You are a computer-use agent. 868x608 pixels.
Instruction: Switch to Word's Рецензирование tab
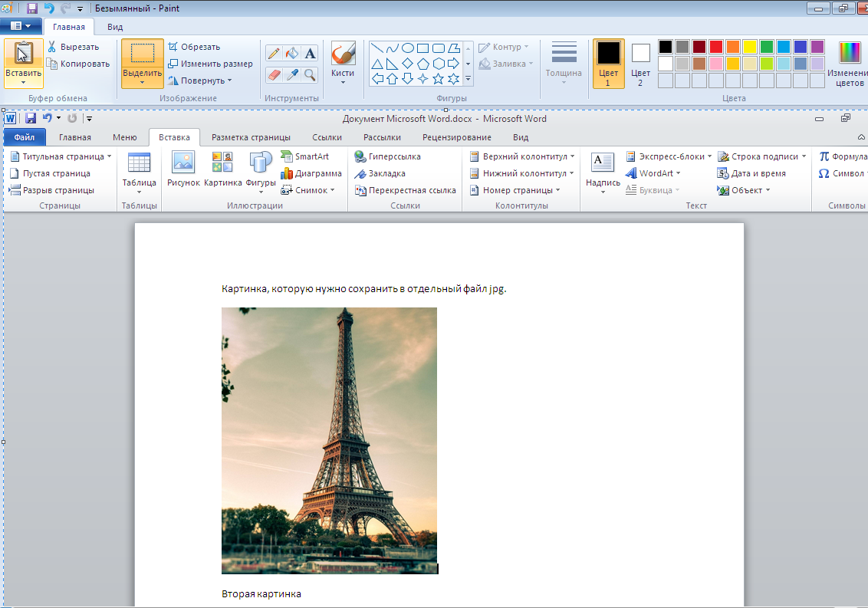457,137
